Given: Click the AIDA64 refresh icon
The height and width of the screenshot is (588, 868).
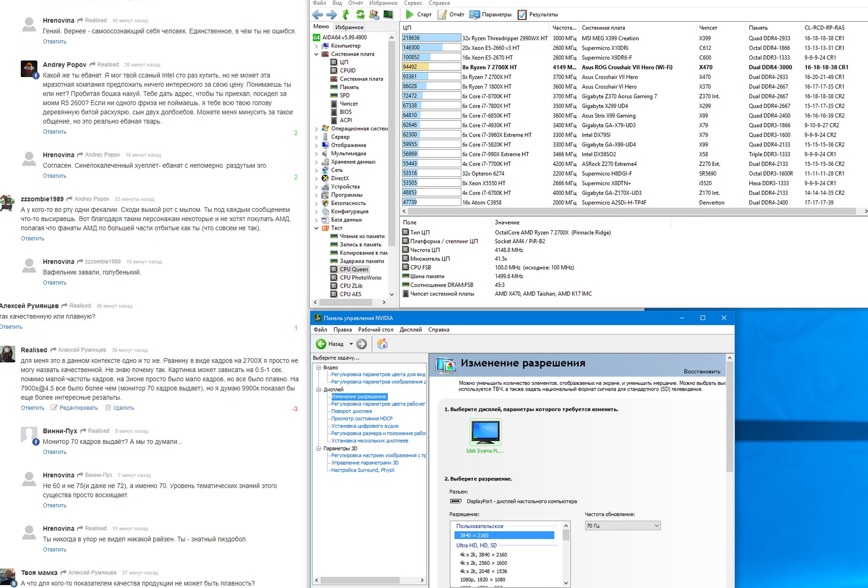Looking at the screenshot, I should 360,15.
